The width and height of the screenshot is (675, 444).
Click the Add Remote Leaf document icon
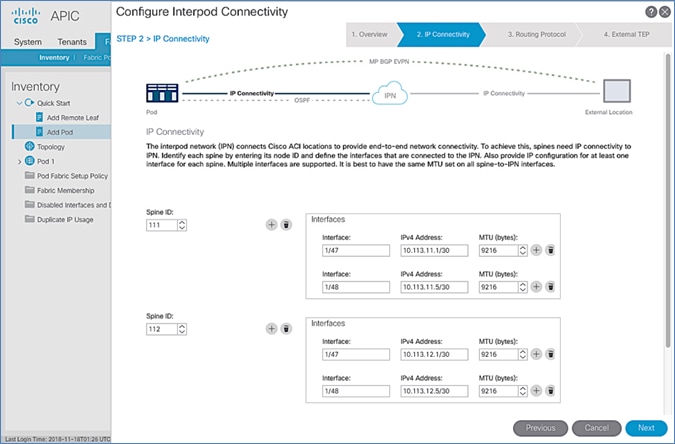[39, 117]
